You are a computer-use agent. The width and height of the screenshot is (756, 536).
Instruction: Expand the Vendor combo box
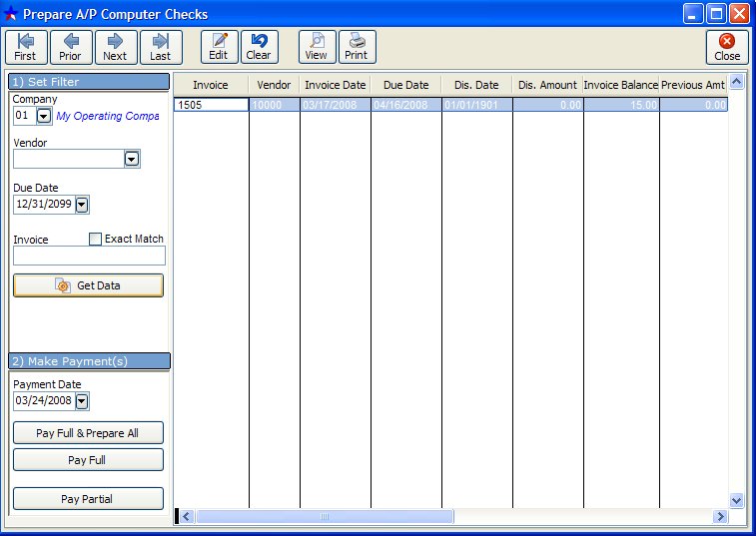click(x=132, y=159)
